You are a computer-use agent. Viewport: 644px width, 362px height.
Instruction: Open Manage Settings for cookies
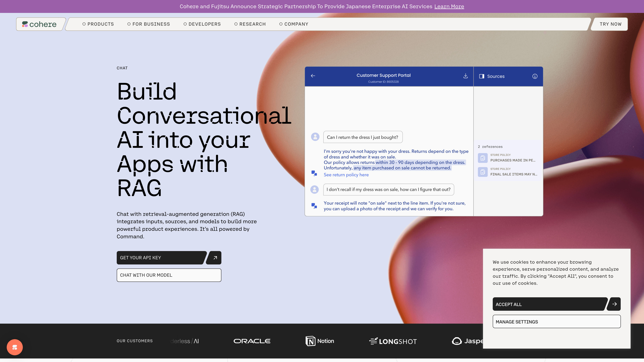pos(556,322)
